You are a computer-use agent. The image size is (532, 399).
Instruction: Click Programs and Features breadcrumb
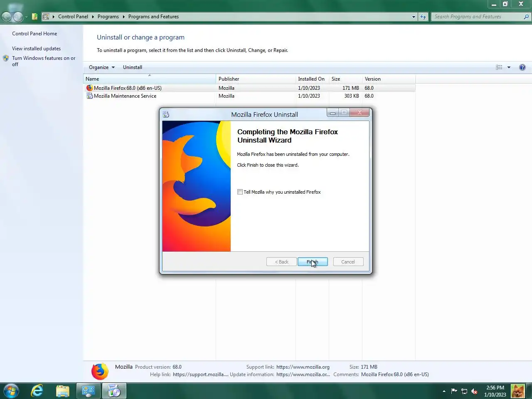pyautogui.click(x=153, y=17)
